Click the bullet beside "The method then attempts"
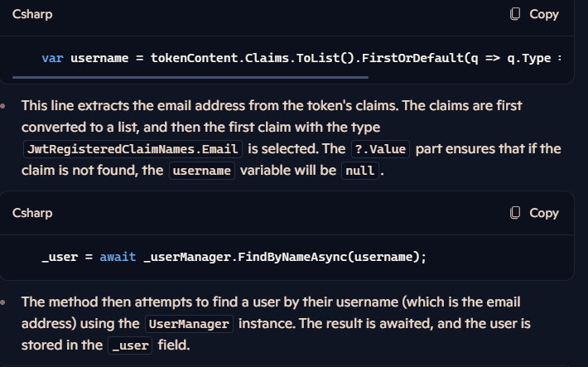588x367 pixels. (3, 302)
